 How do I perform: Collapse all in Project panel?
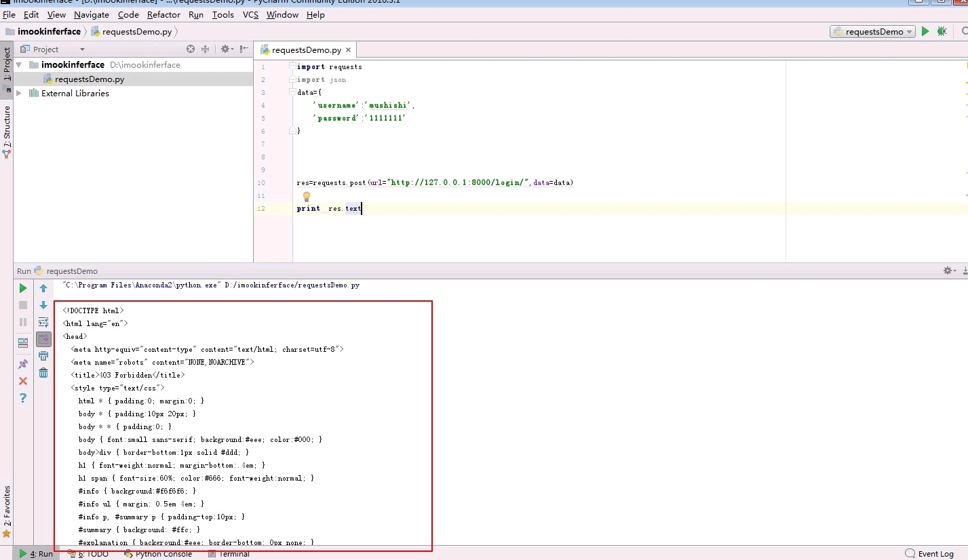tap(205, 49)
